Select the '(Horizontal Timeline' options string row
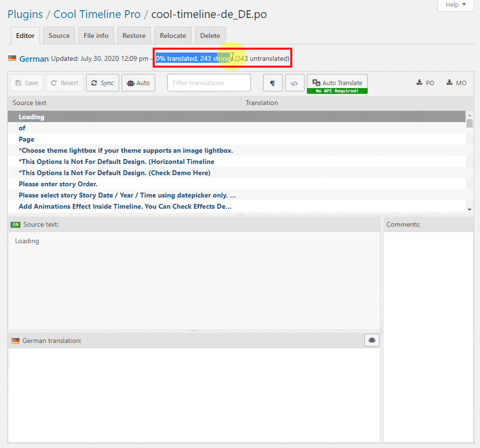Screen dimensions: 480x448 (x=236, y=161)
